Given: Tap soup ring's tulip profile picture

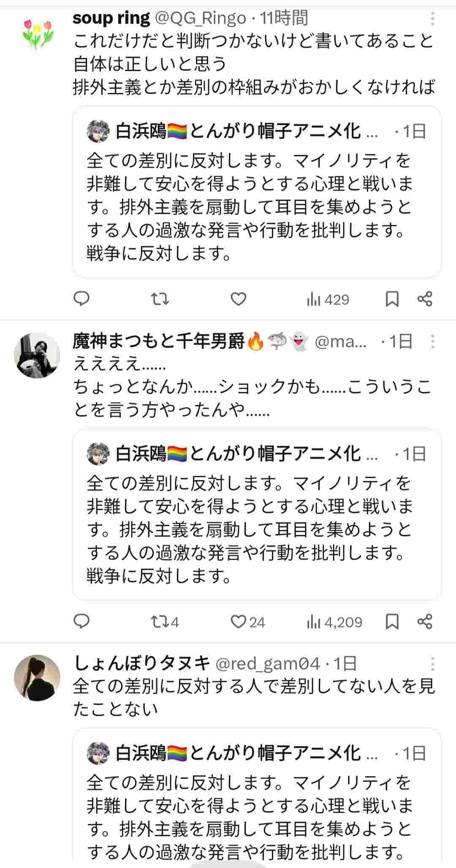Looking at the screenshot, I should point(38,34).
